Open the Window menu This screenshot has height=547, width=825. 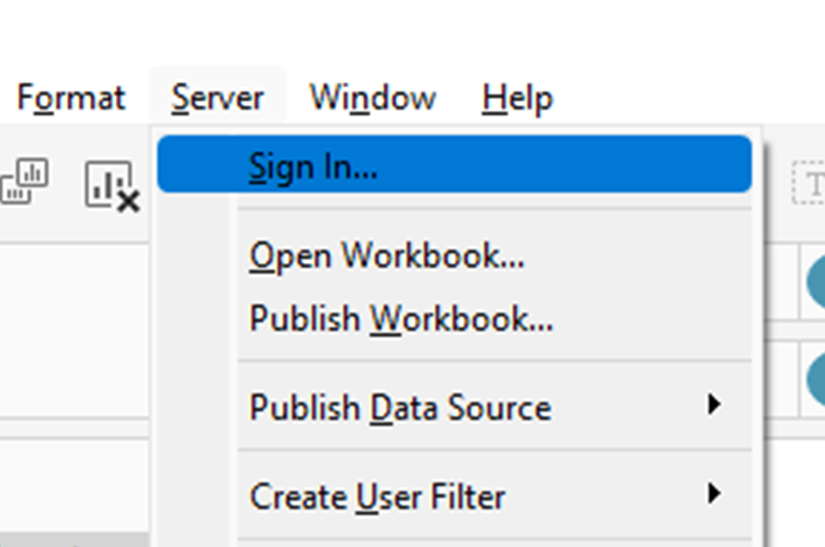(x=372, y=98)
